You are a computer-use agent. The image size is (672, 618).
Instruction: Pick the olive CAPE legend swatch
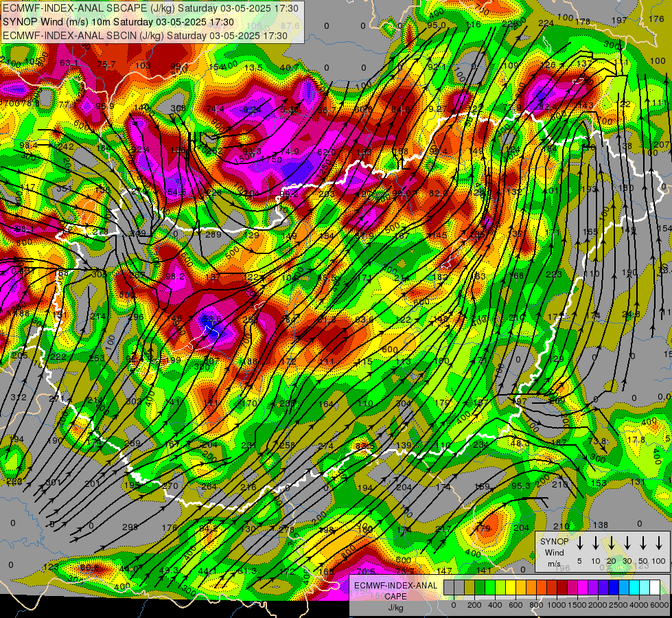[470, 587]
